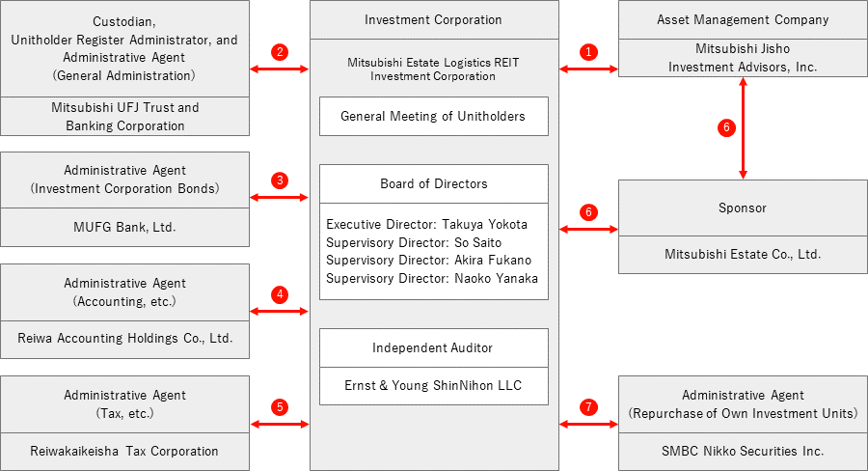Click the red circle numbered 7
Image resolution: width=868 pixels, height=471 pixels.
(588, 407)
